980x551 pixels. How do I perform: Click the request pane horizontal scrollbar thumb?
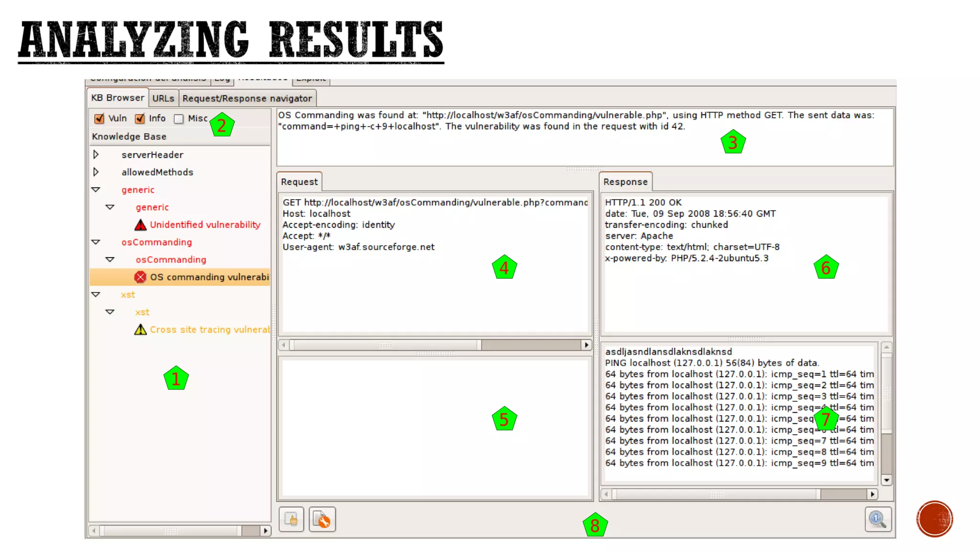tap(385, 345)
